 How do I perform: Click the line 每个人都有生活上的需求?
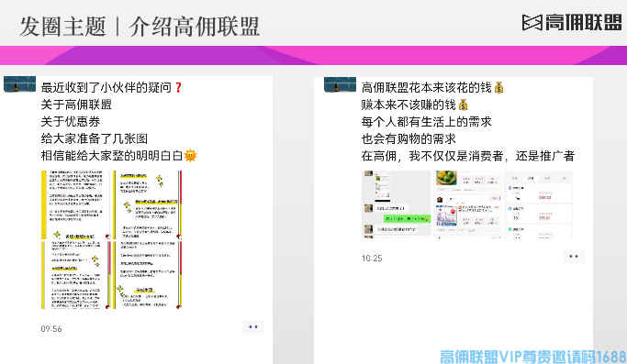point(426,121)
